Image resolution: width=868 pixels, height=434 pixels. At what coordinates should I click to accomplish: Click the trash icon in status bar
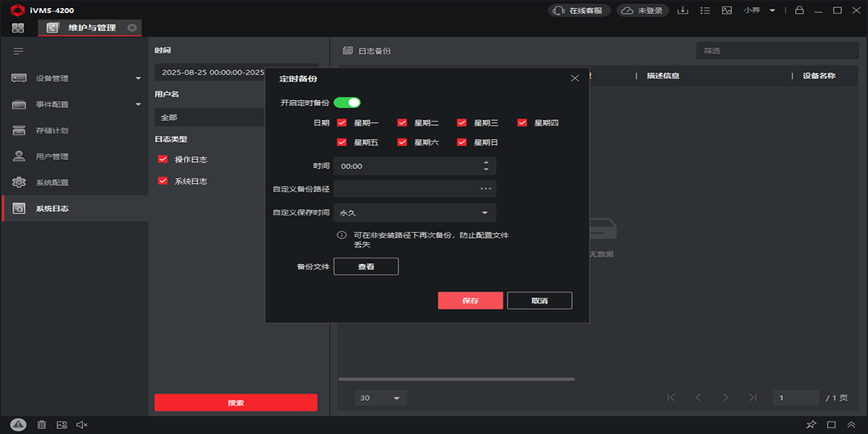[42, 425]
